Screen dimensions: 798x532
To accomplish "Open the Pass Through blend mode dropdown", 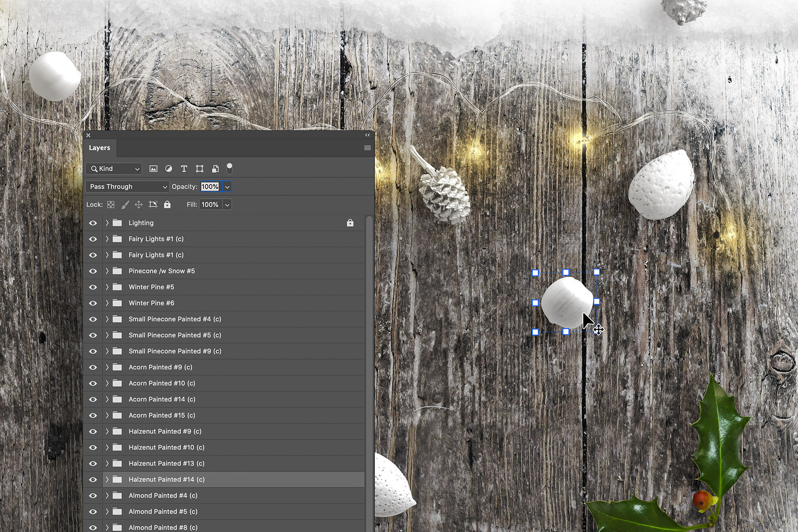I will point(127,187).
